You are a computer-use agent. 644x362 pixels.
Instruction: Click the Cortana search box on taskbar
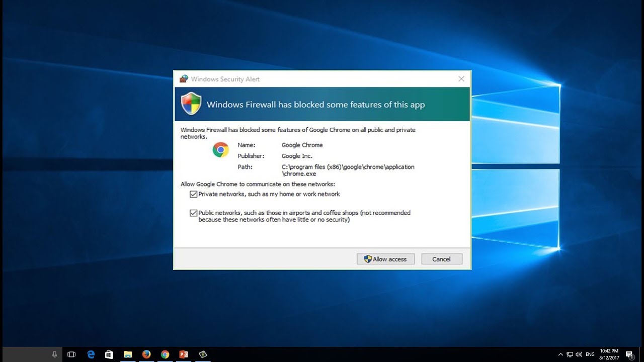tap(31, 354)
